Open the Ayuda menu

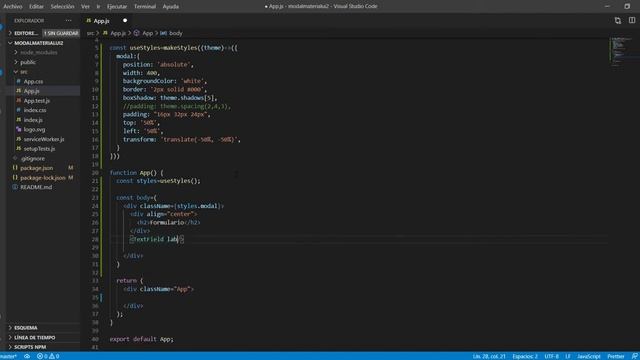pos(171,7)
